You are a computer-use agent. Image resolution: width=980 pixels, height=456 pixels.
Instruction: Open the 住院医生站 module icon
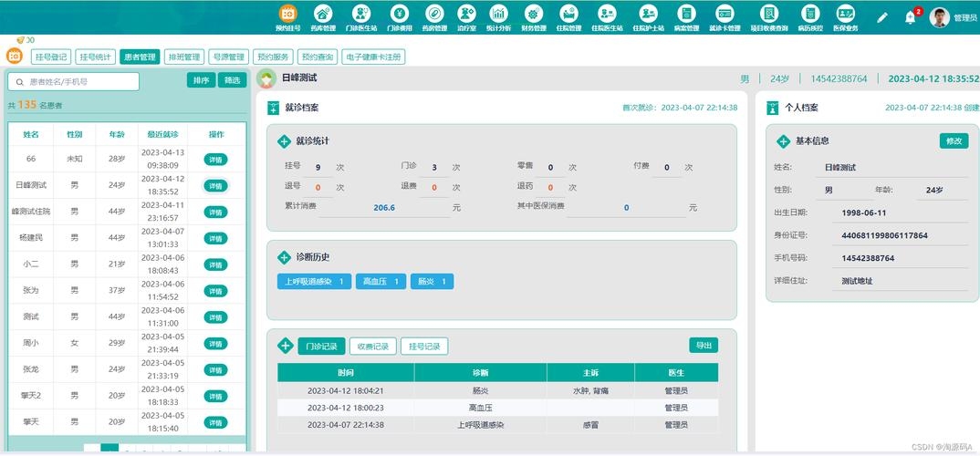[x=607, y=14]
